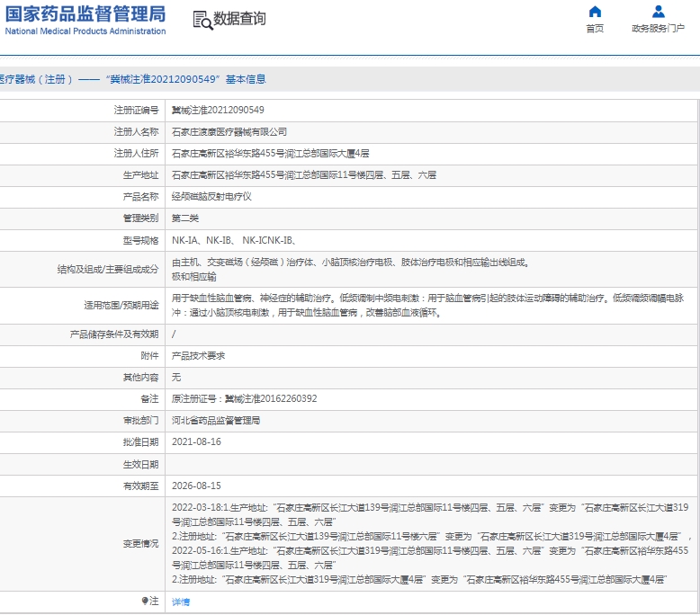The image size is (700, 615).
Task: Click production address ending 四层、五层、六层
Action: (304, 175)
